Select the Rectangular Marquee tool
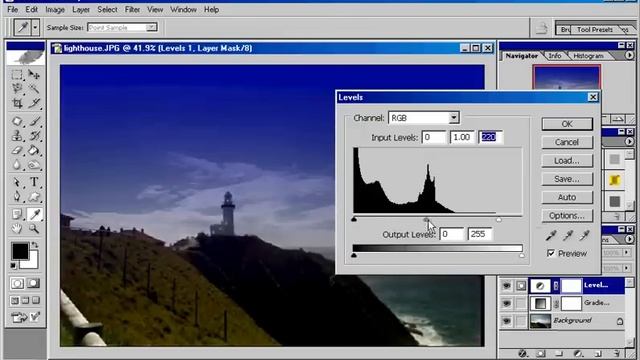 click(x=17, y=75)
